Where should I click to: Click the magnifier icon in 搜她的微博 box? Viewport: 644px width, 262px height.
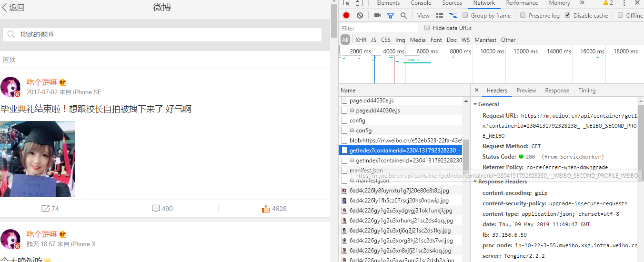click(12, 34)
